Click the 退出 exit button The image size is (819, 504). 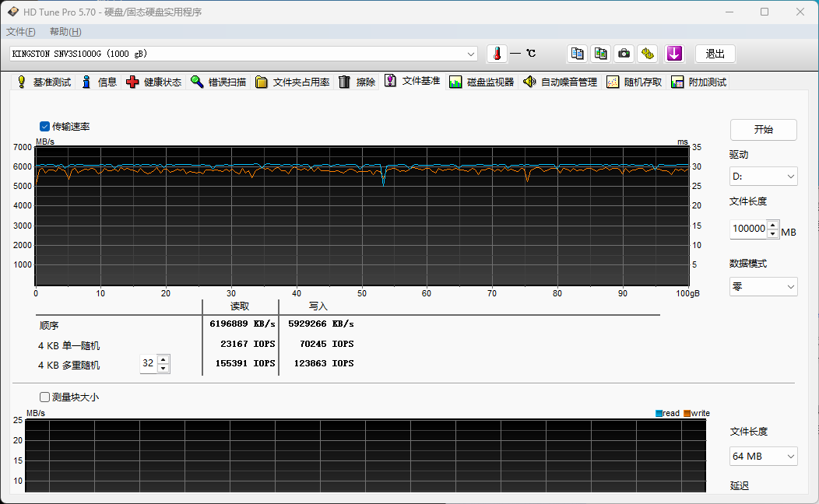[x=715, y=54]
